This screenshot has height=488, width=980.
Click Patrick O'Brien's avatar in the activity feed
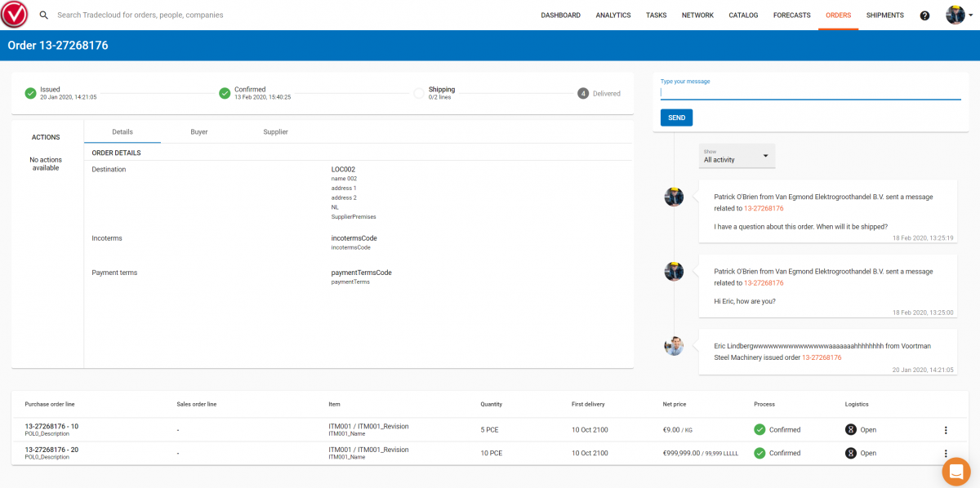pos(673,197)
